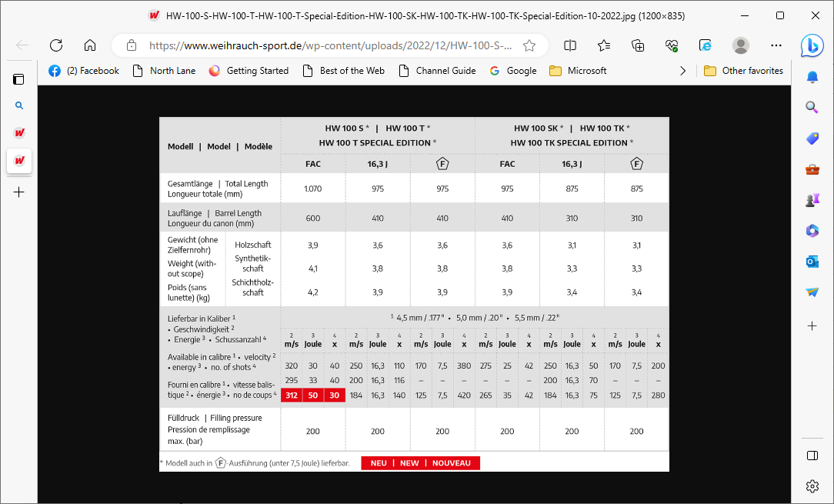The width and height of the screenshot is (834, 504).
Task: Open Games chess icon in sidebar
Action: [812, 200]
